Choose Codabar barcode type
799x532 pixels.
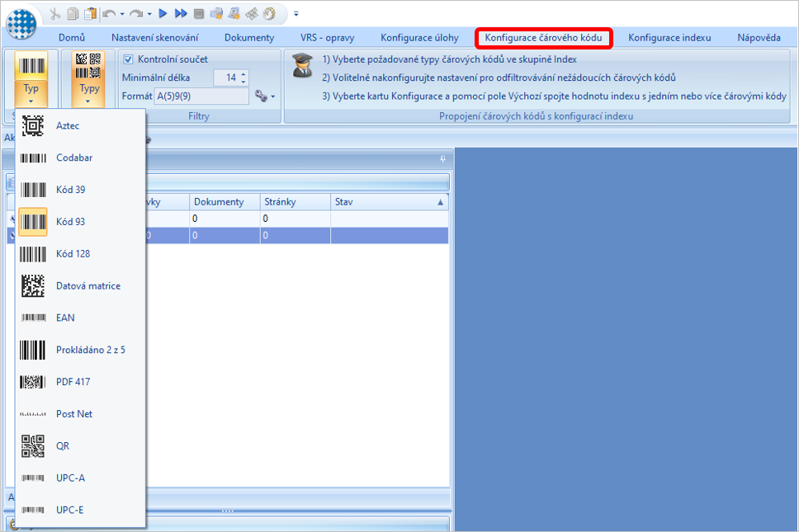[x=81, y=158]
